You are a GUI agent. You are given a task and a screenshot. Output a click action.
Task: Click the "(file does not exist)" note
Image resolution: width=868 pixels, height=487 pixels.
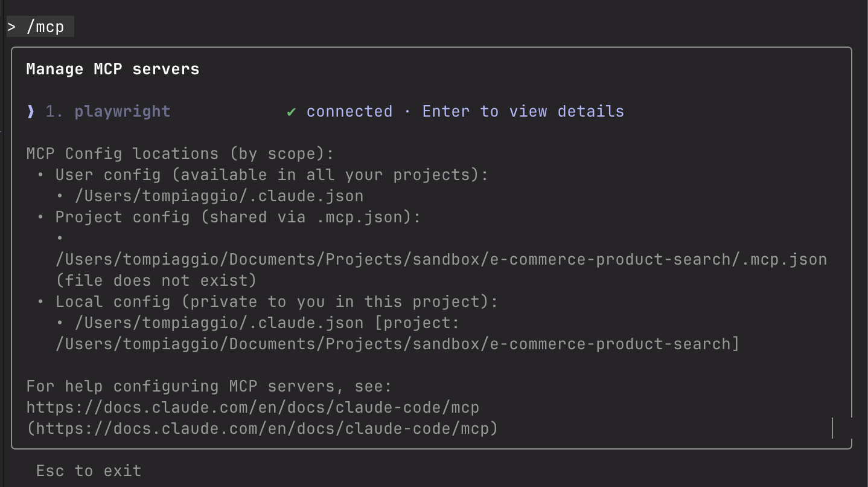coord(156,281)
